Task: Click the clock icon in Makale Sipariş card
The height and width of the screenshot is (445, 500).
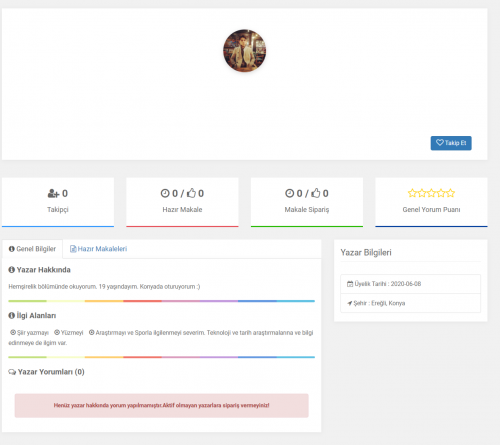Action: coord(290,193)
